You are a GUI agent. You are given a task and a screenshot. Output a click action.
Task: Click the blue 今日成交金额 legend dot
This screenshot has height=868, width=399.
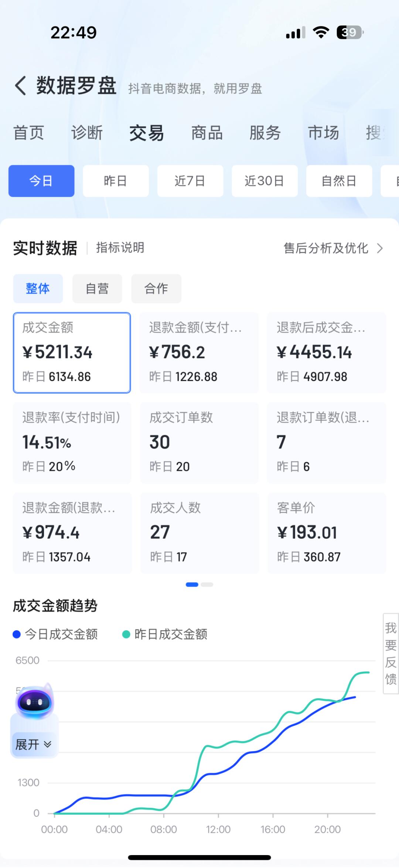[x=17, y=634]
